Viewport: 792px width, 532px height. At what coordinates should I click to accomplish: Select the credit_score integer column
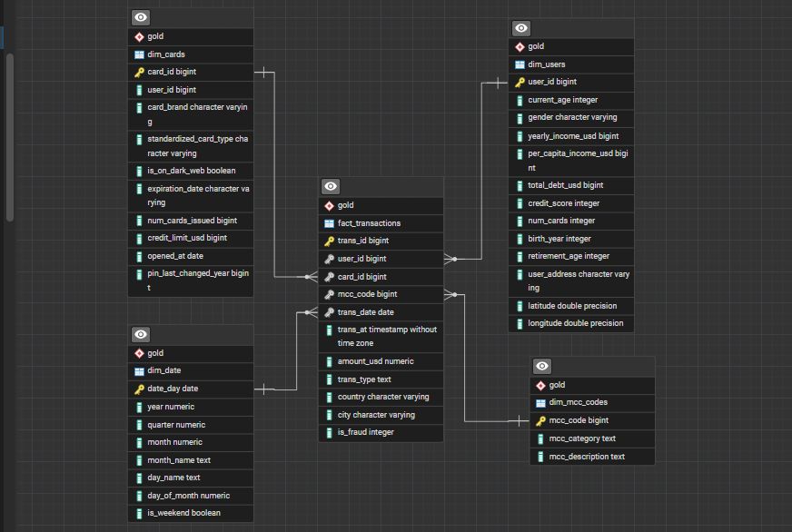tap(563, 203)
